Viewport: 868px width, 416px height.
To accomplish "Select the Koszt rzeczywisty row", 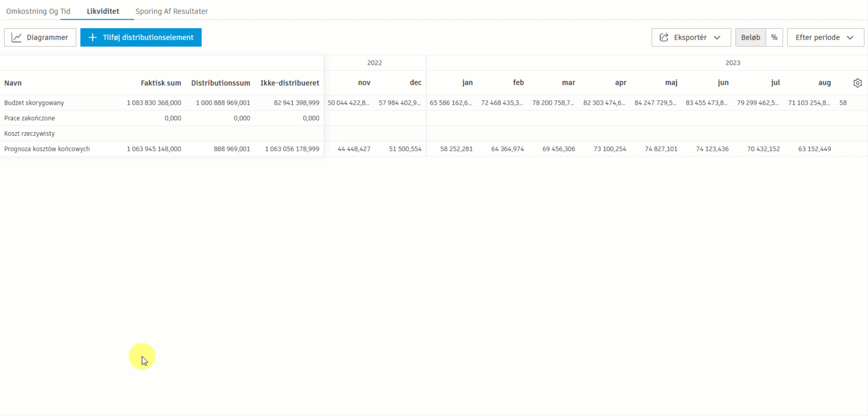I will (30, 134).
